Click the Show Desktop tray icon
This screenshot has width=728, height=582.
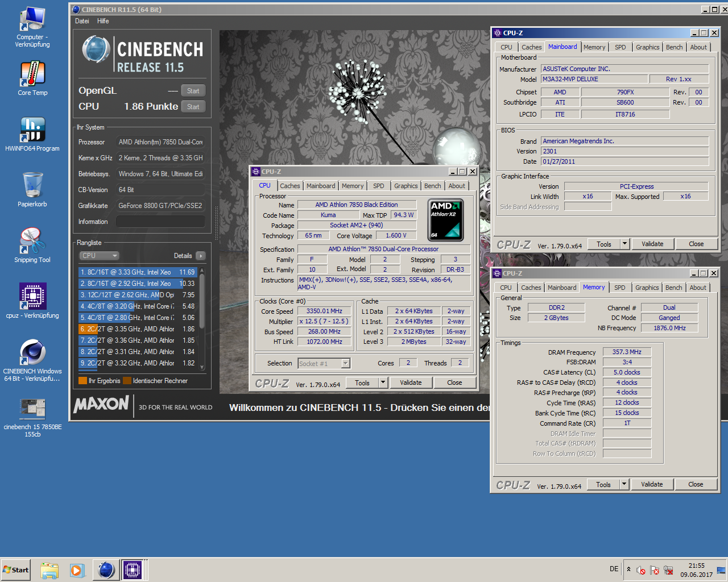click(x=721, y=570)
